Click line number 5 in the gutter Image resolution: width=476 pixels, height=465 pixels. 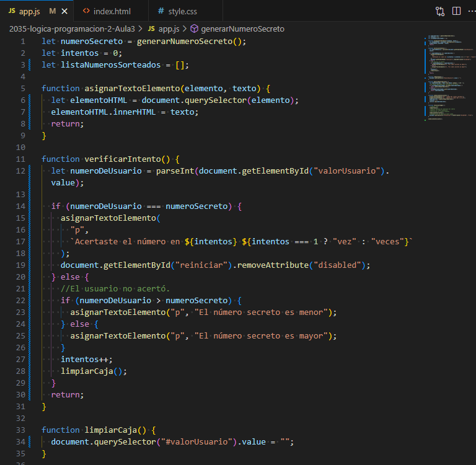23,89
